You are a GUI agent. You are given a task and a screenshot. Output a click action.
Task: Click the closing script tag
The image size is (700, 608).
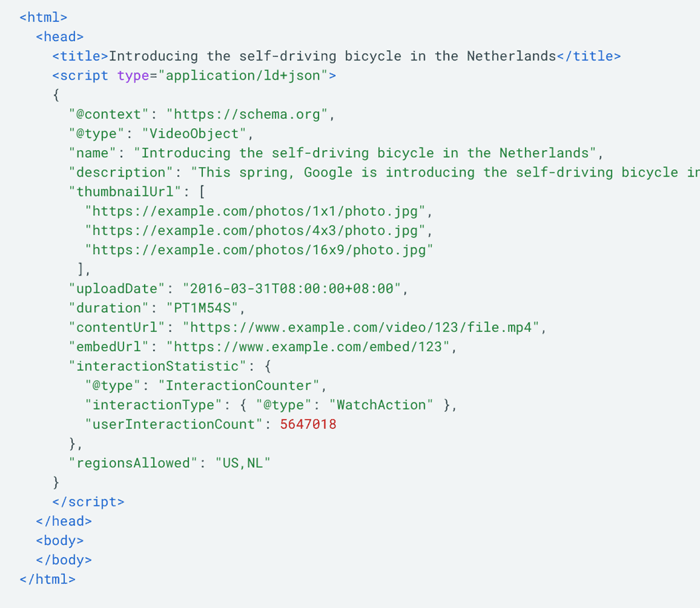tap(88, 502)
